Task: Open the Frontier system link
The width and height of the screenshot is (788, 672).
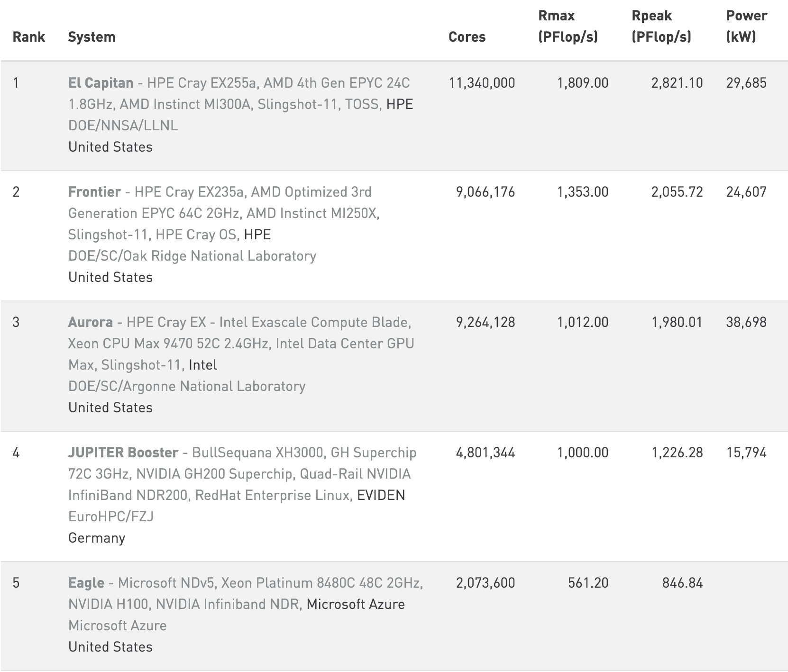Action: click(94, 192)
